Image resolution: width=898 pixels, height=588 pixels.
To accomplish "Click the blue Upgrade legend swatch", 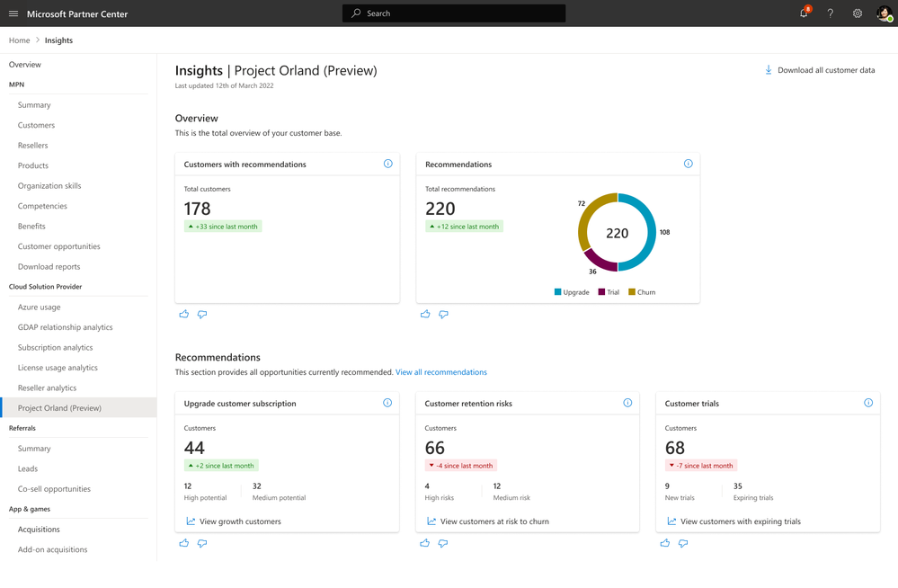I will pyautogui.click(x=558, y=292).
